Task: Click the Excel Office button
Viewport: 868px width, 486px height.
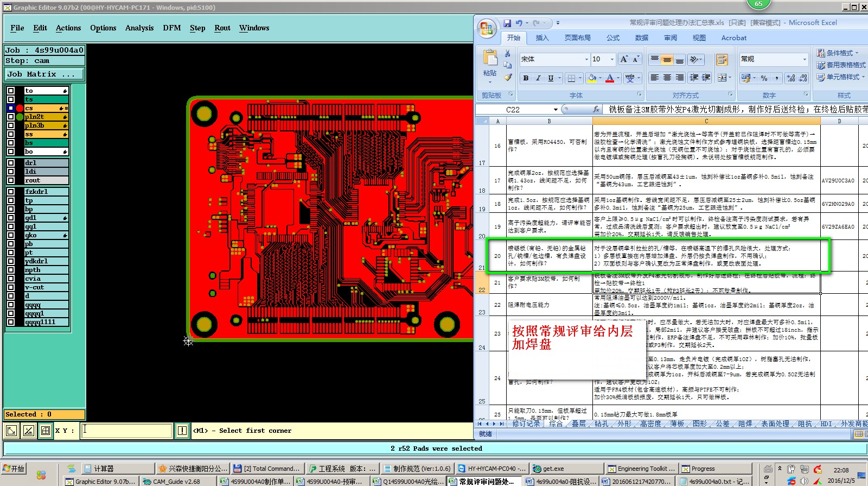Action: [x=487, y=28]
